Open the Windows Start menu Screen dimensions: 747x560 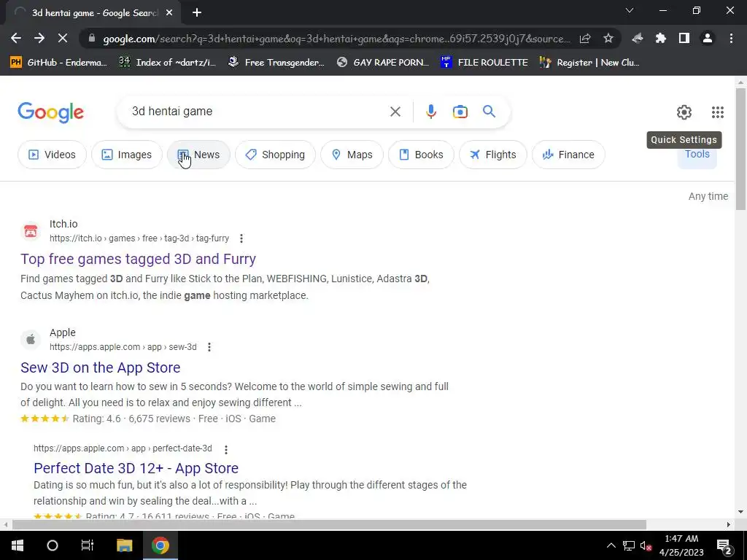(x=18, y=545)
